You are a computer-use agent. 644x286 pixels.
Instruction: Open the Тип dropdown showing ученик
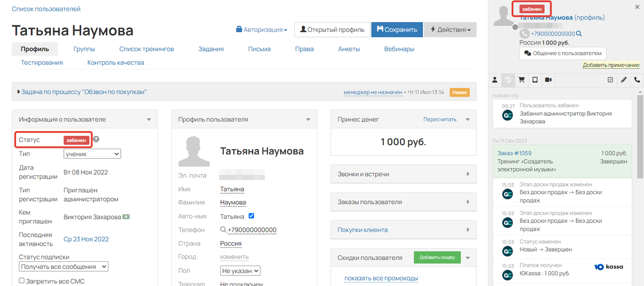point(92,154)
